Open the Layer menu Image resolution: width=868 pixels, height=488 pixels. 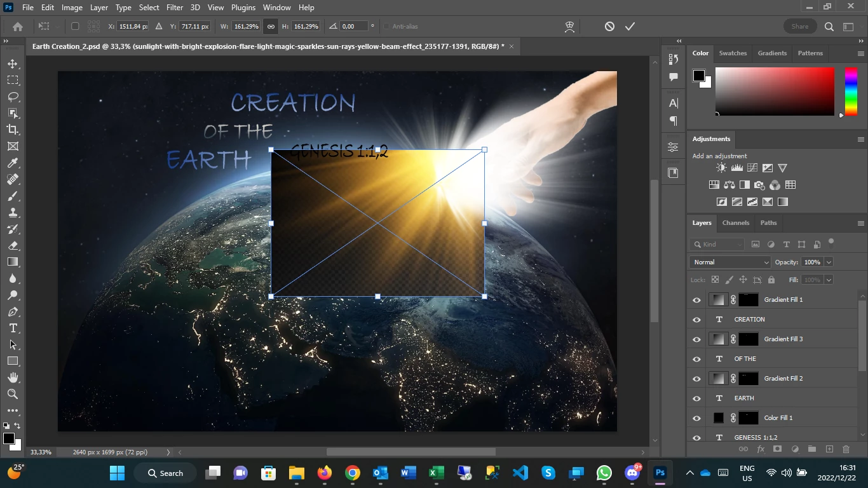point(98,8)
